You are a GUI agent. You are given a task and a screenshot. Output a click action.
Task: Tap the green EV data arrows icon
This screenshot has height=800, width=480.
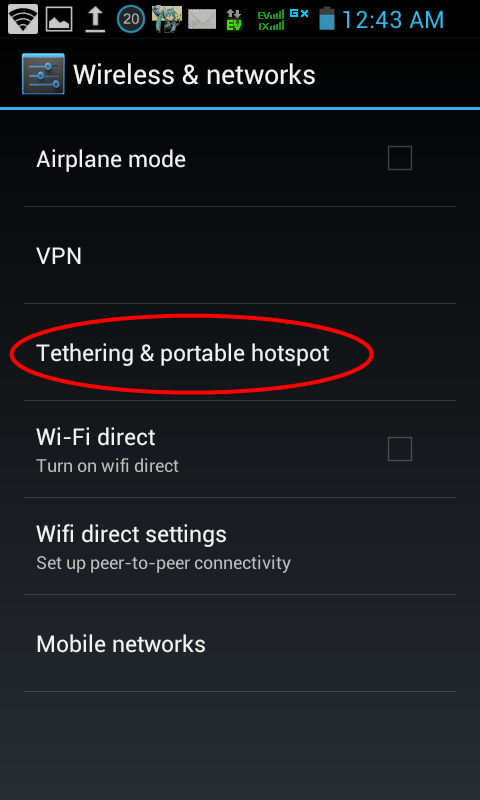[234, 20]
